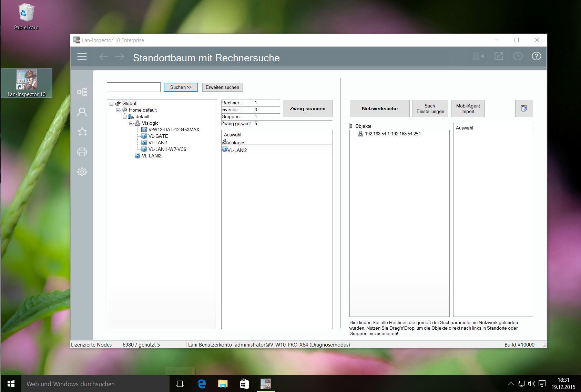Click the back navigation arrow
Screen dimensions: 581x392
(103, 56)
